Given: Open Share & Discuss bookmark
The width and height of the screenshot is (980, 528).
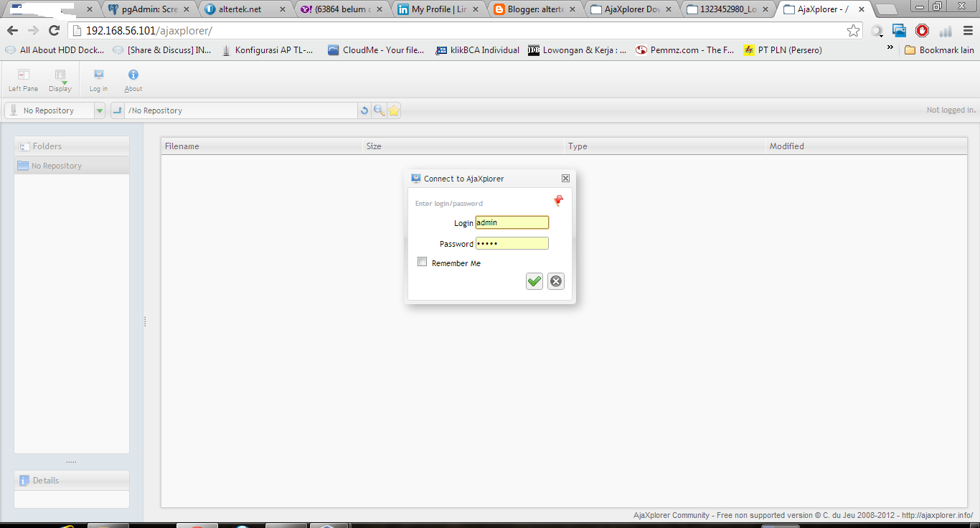Looking at the screenshot, I should coord(162,50).
